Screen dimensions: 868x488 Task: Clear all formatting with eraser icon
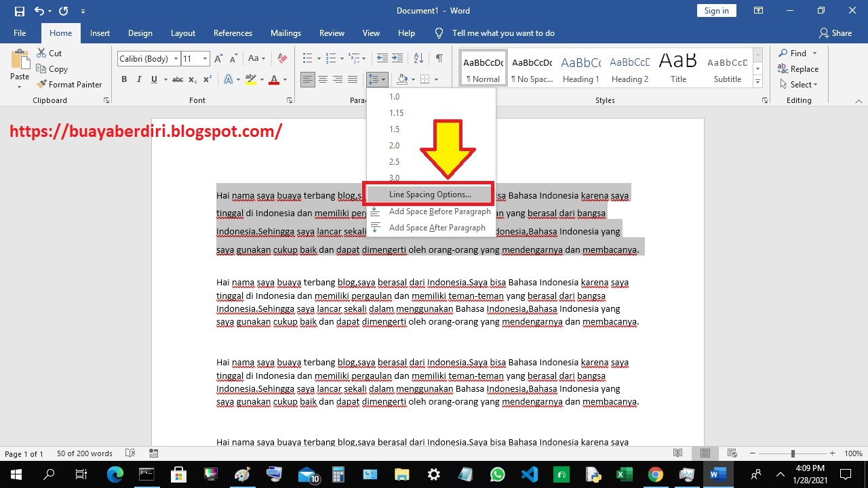[283, 59]
